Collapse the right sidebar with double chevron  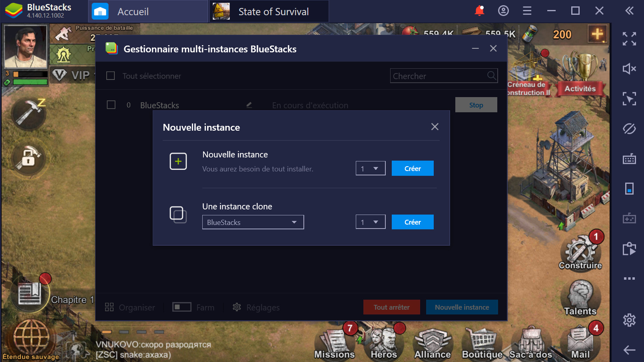[x=629, y=11]
